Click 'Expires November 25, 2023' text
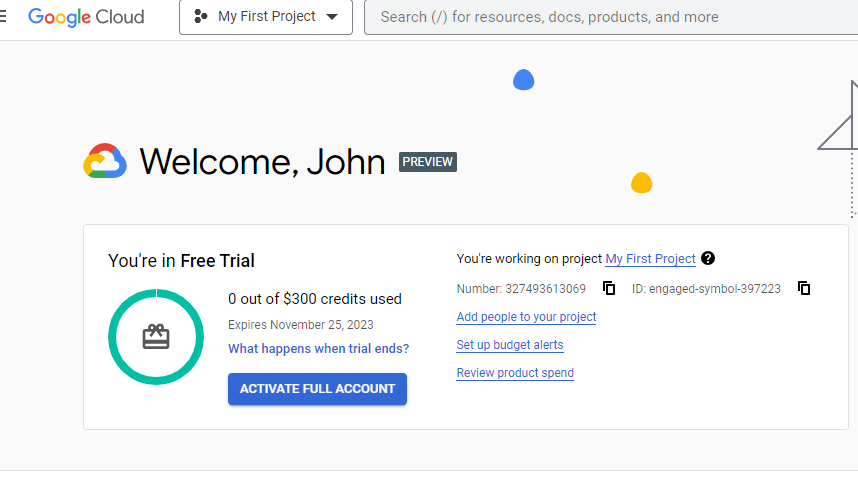Image resolution: width=858 pixels, height=488 pixels. pos(301,324)
